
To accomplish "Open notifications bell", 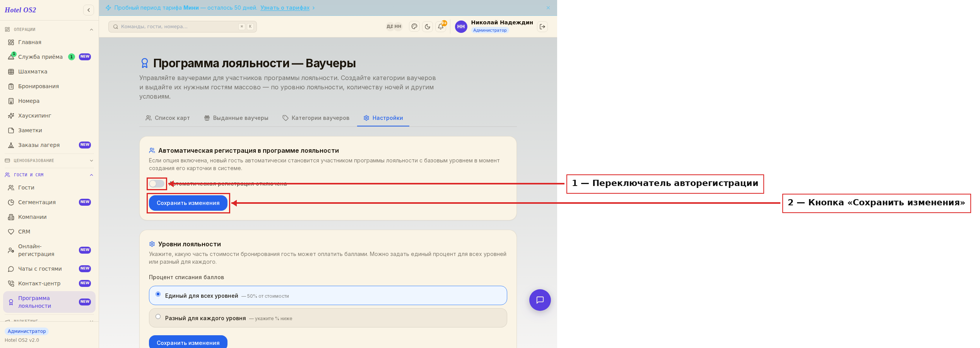I will click(x=441, y=27).
